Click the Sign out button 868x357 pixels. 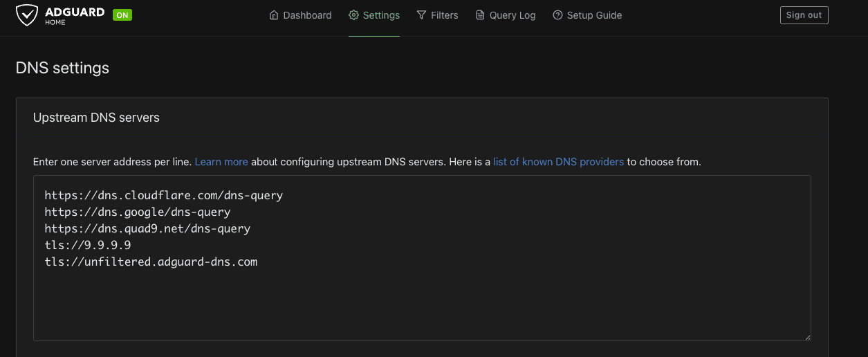[x=804, y=15]
